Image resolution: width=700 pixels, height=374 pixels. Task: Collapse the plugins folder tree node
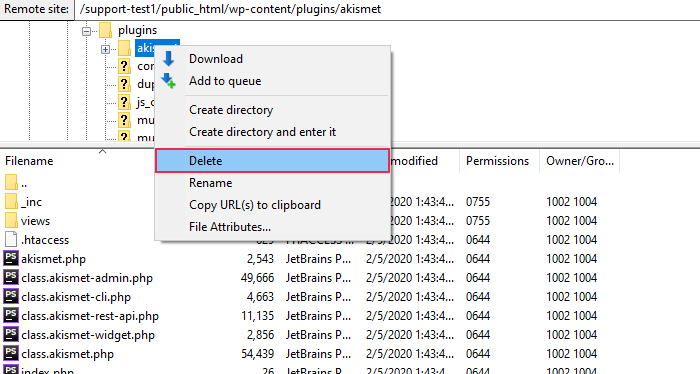86,31
